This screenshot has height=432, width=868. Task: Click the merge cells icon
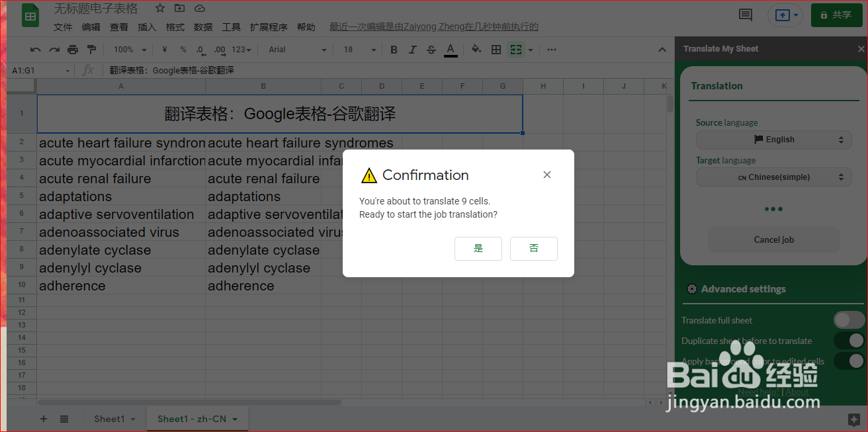tap(516, 50)
